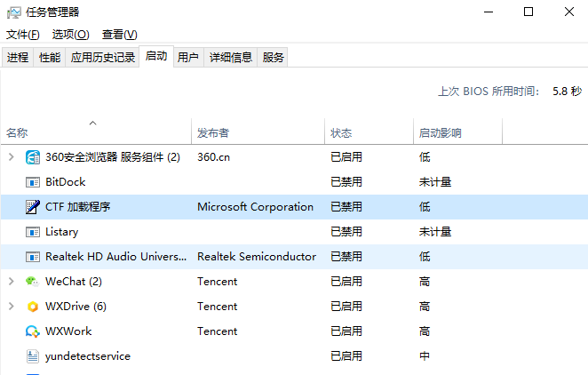
Task: Switch to the 应用历史记录 tab
Action: click(x=103, y=58)
